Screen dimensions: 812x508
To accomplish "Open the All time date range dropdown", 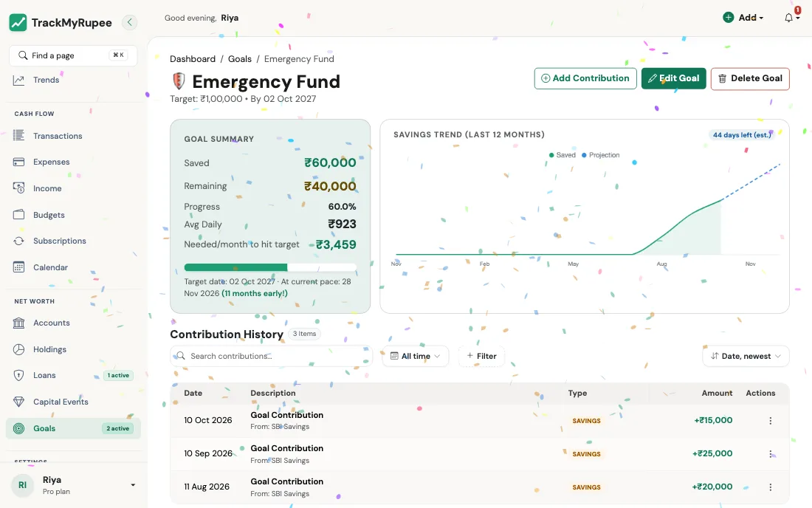I will pyautogui.click(x=416, y=357).
